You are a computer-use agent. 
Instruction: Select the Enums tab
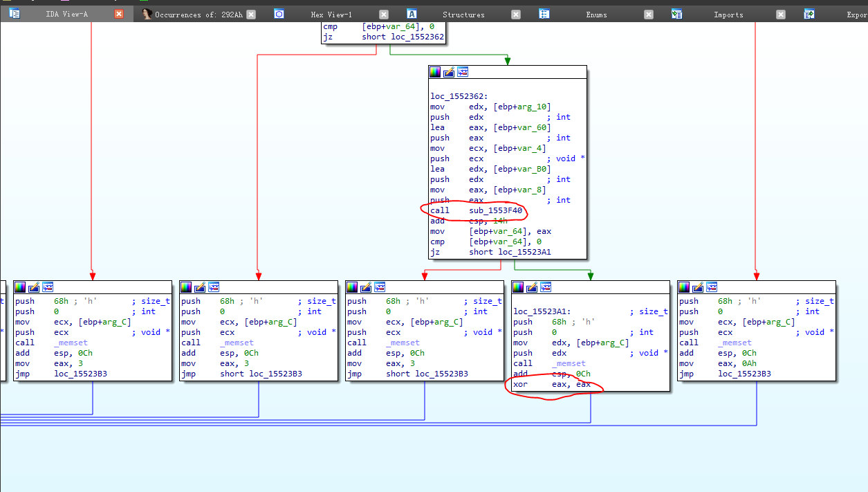pyautogui.click(x=597, y=15)
